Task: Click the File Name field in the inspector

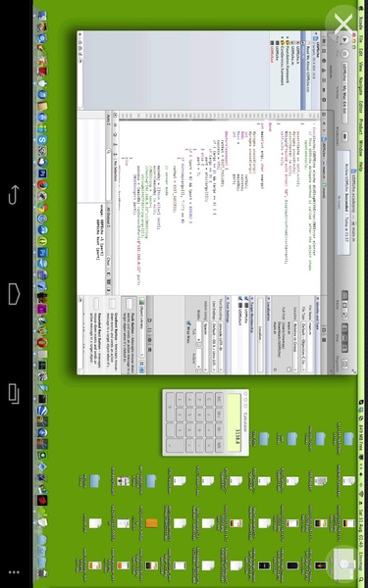Action: coord(309,347)
